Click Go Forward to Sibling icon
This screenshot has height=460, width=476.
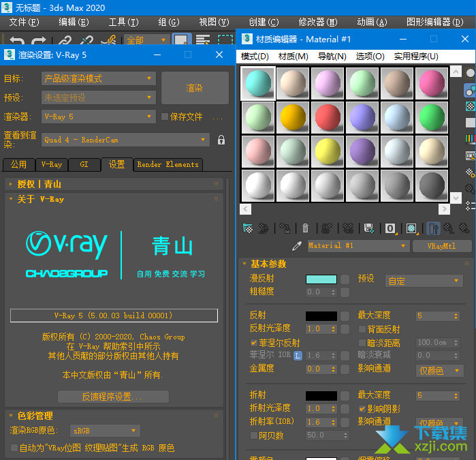click(x=464, y=228)
